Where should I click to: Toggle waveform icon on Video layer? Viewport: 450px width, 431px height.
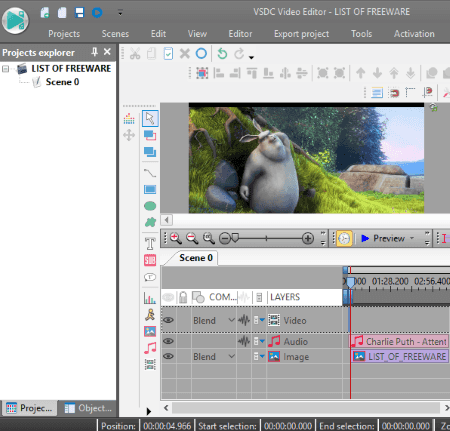click(x=244, y=320)
